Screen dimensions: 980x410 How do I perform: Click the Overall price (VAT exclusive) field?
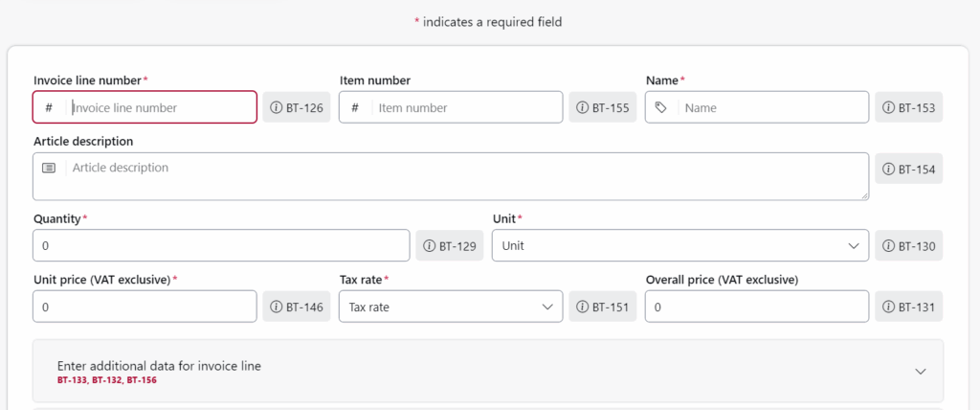click(757, 307)
